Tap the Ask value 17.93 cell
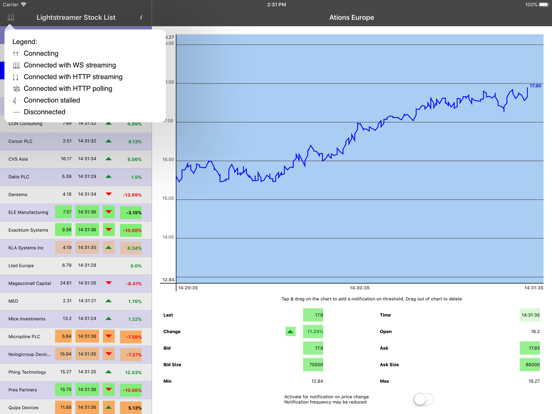This screenshot has width=552, height=414. 530,348
